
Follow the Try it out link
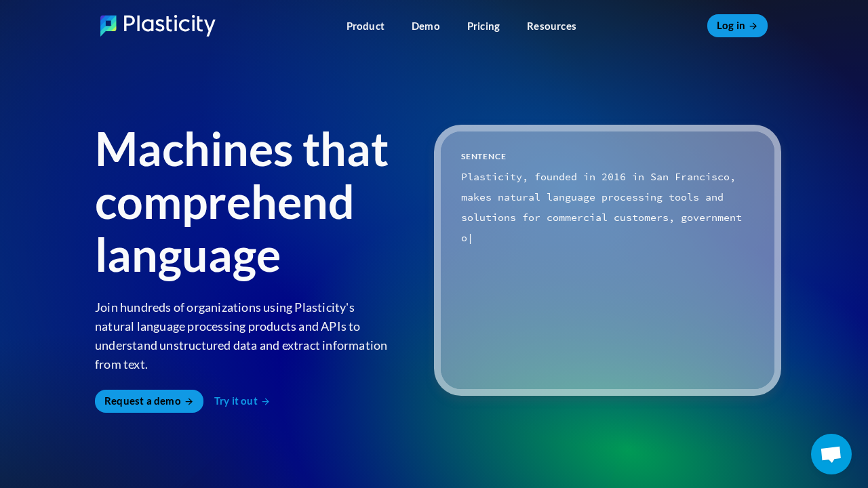236,401
